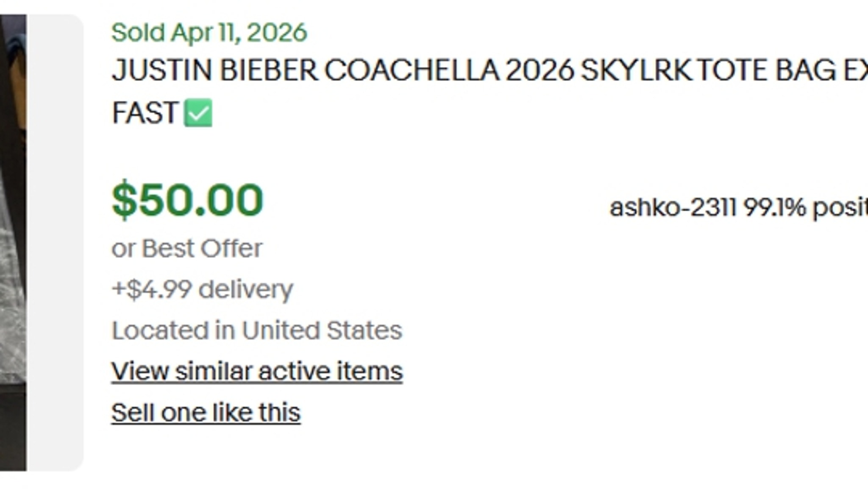The width and height of the screenshot is (868, 489).
Task: Click the or Best Offer text
Action: (x=187, y=249)
